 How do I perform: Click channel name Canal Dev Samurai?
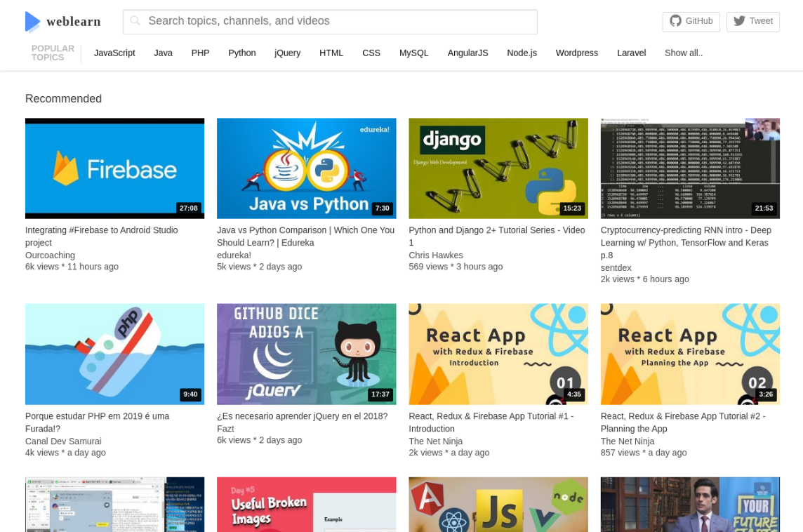pyautogui.click(x=63, y=441)
